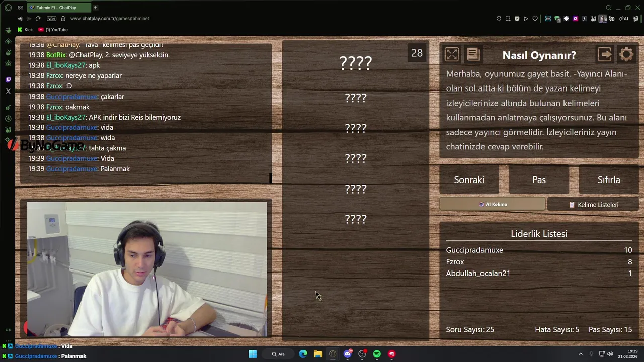The width and height of the screenshot is (644, 362).
Task: Click the first ???? hidden word
Action: click(356, 63)
